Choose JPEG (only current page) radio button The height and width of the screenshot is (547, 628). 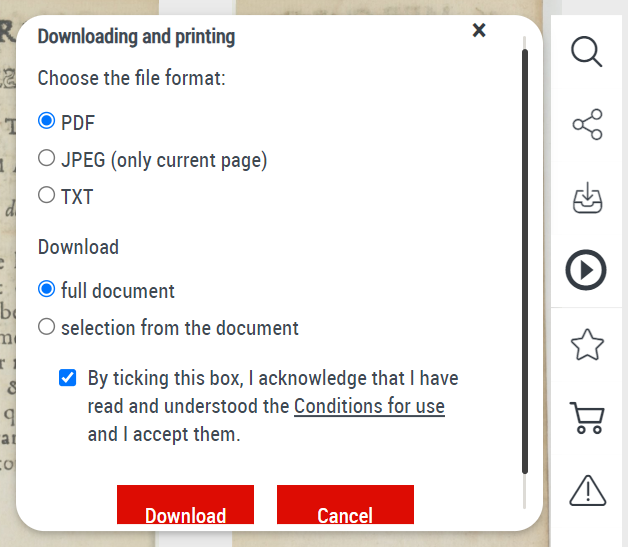[x=46, y=158]
